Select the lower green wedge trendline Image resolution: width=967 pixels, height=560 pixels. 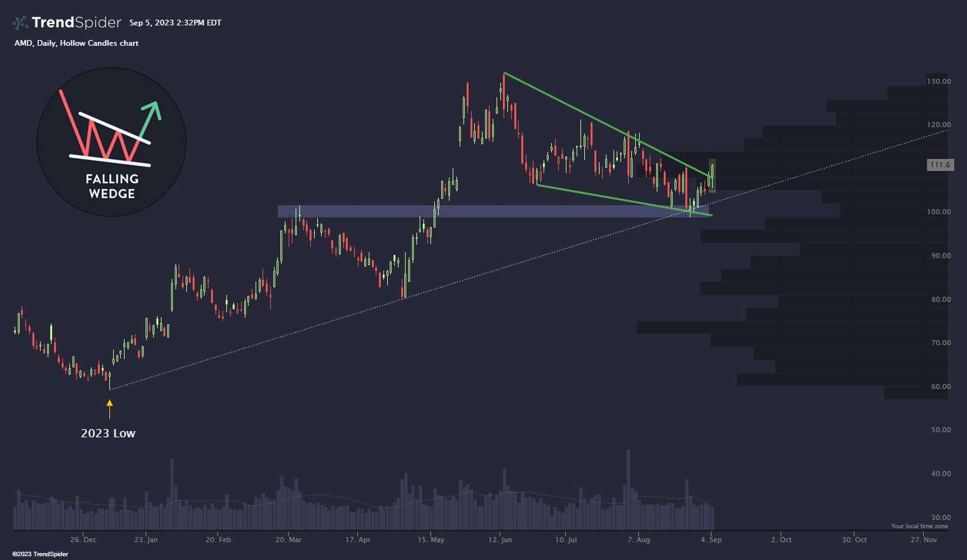tap(624, 200)
